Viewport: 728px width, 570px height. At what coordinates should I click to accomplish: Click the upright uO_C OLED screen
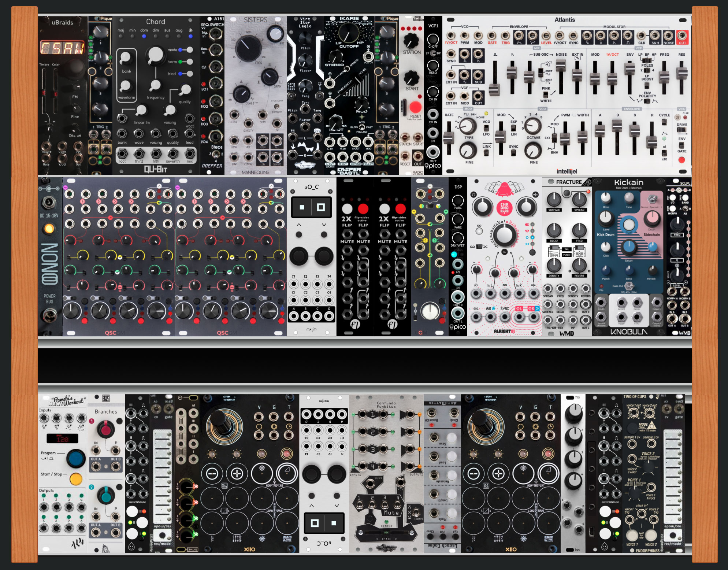pos(311,207)
